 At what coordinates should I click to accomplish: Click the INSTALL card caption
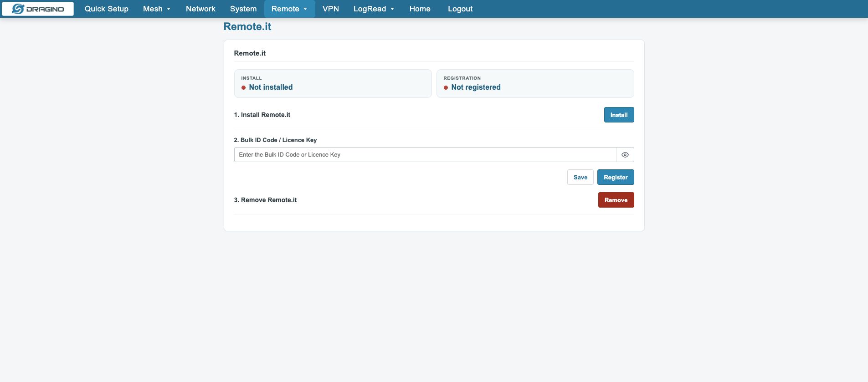[x=252, y=78]
